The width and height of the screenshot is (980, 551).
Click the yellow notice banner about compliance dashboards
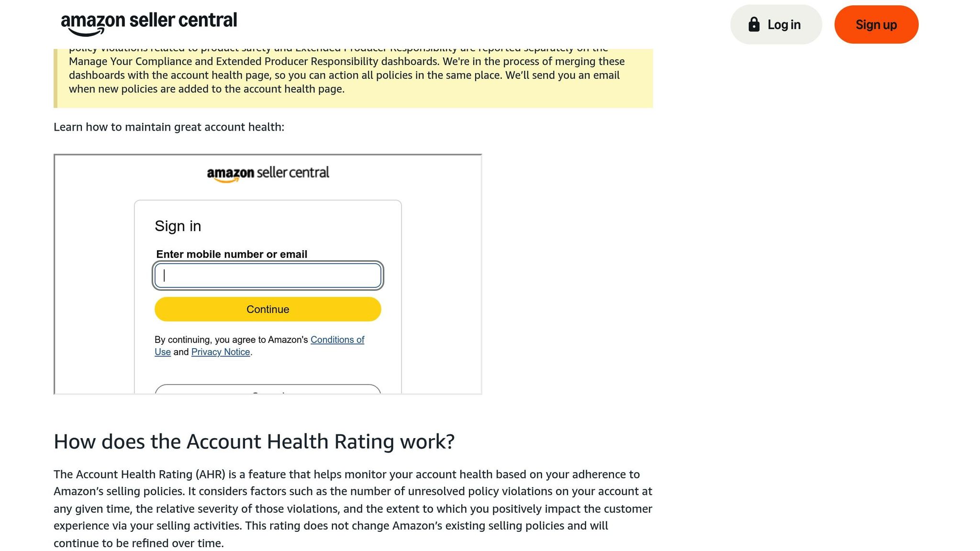354,75
